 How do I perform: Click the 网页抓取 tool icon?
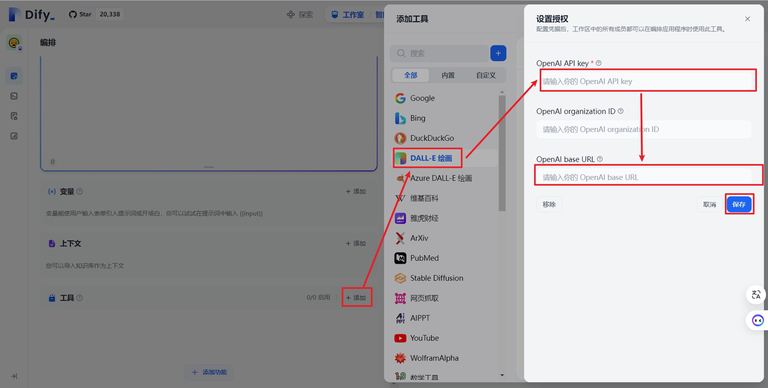400,298
